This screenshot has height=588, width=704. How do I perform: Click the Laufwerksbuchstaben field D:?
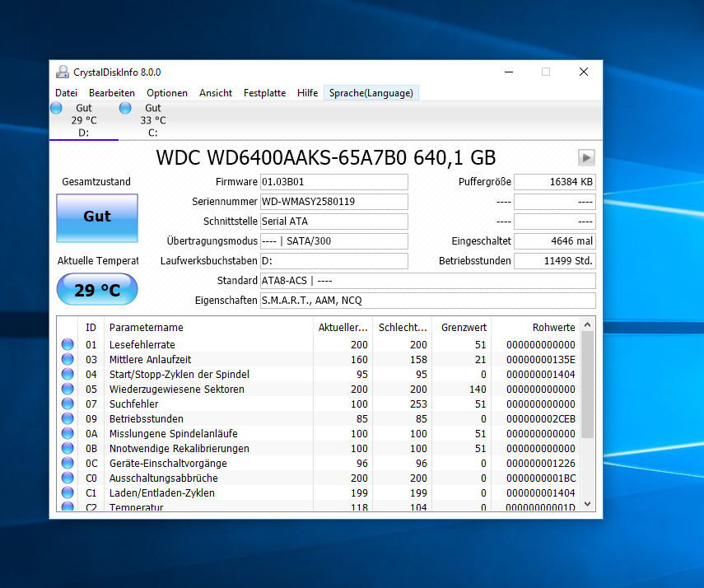(334, 261)
